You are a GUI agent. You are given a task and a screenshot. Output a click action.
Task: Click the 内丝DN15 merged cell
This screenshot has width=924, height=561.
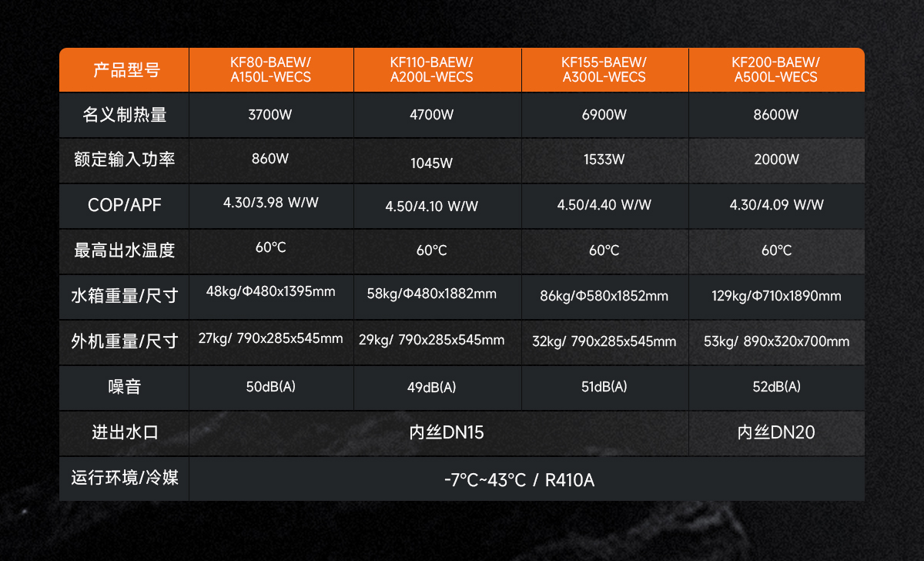click(439, 433)
